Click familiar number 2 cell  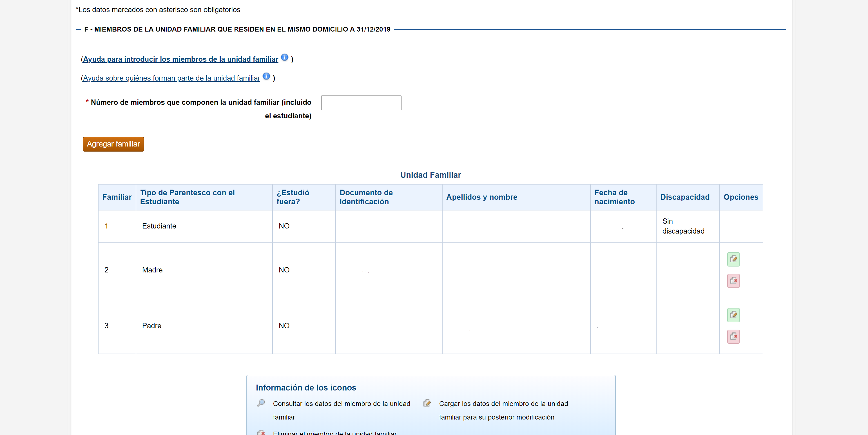click(117, 270)
